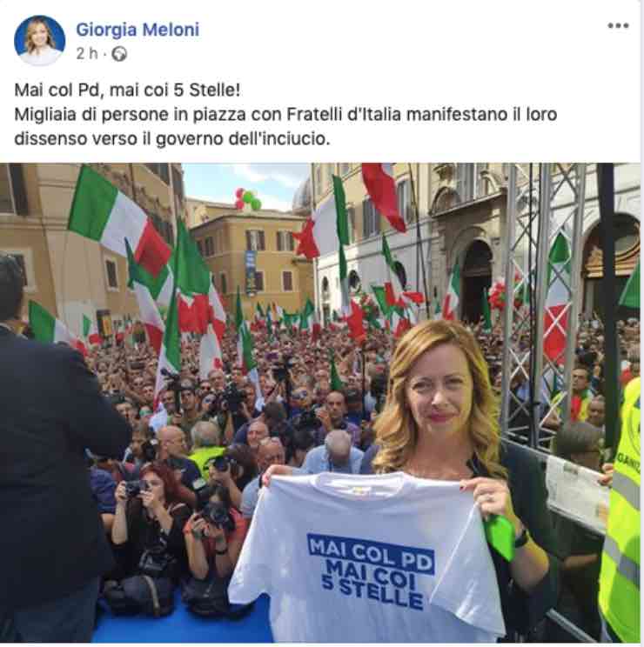Open the Giorgia Meloni page name link

(138, 30)
